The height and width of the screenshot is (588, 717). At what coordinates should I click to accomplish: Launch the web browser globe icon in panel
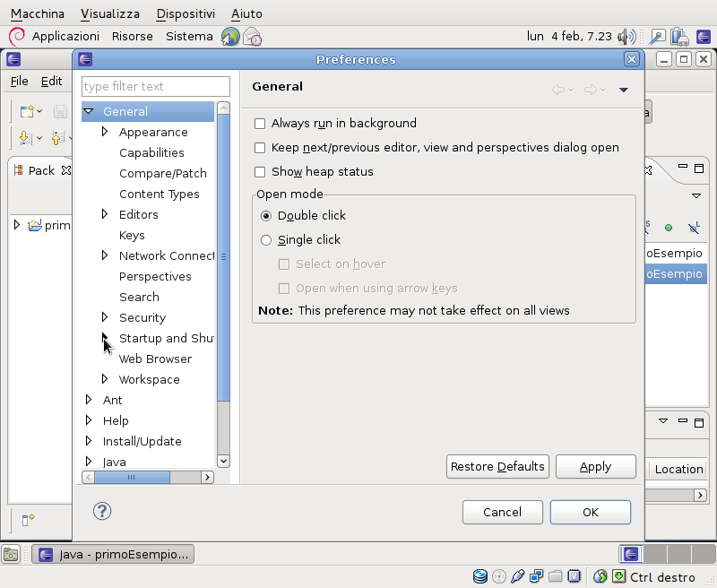point(230,37)
